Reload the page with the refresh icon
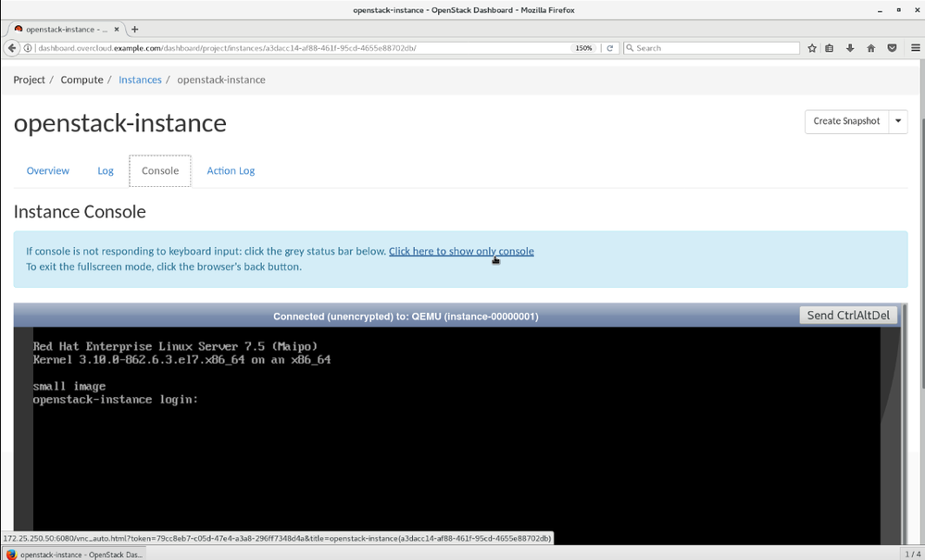 [x=609, y=48]
